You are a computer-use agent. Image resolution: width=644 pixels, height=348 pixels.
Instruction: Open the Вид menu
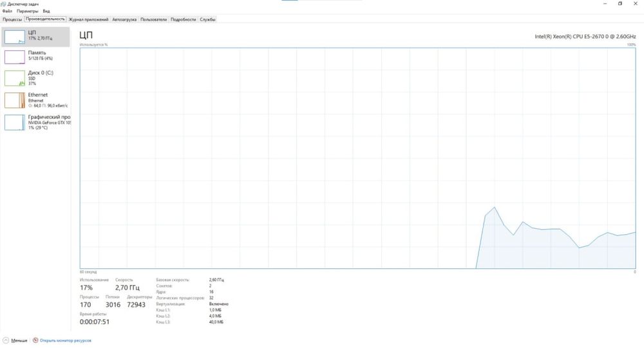(x=46, y=11)
